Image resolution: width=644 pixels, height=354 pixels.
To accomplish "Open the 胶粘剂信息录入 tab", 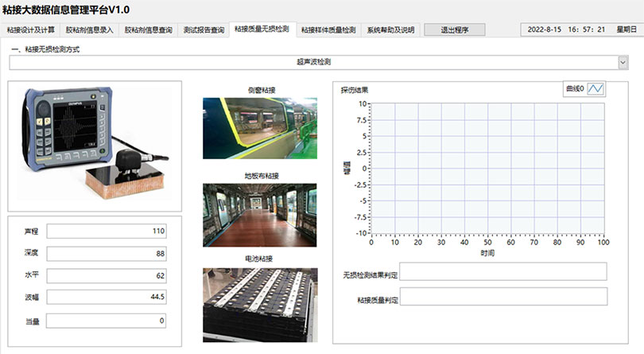I will click(89, 30).
